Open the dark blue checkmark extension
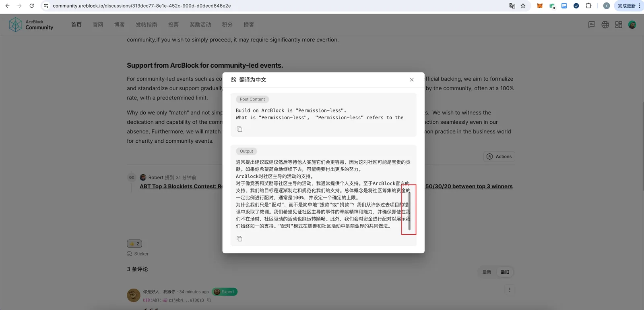 point(576,6)
